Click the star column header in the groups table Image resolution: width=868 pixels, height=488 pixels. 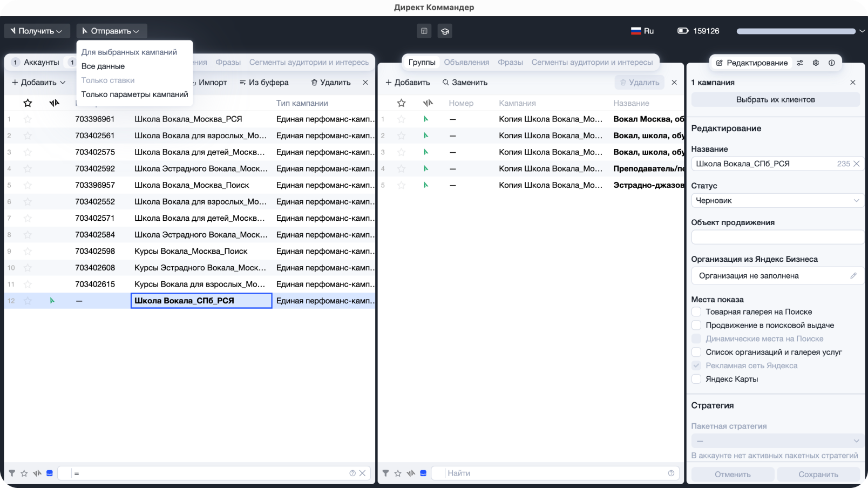click(x=401, y=103)
